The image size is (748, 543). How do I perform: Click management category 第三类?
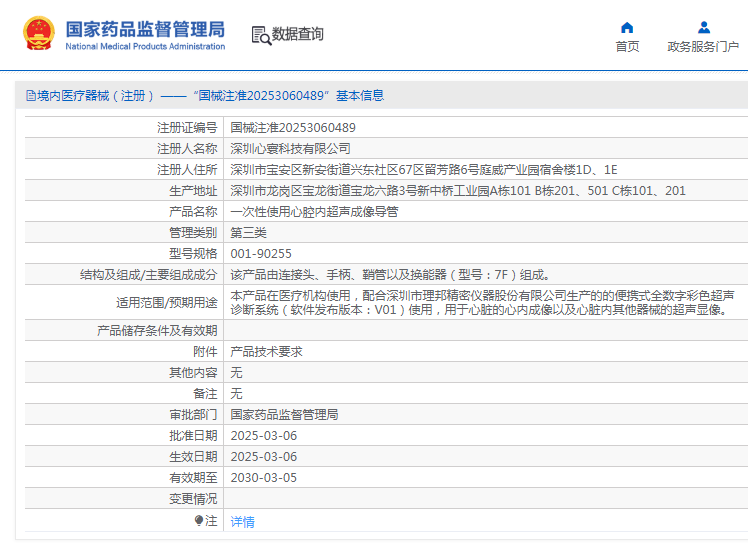249,232
